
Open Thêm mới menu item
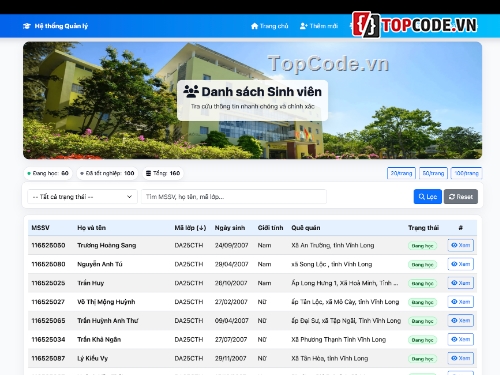pyautogui.click(x=319, y=26)
